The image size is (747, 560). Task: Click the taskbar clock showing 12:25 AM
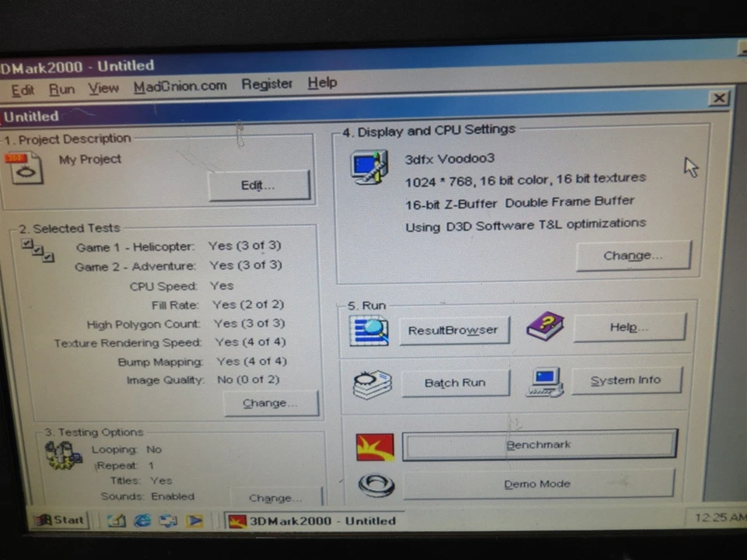[719, 517]
